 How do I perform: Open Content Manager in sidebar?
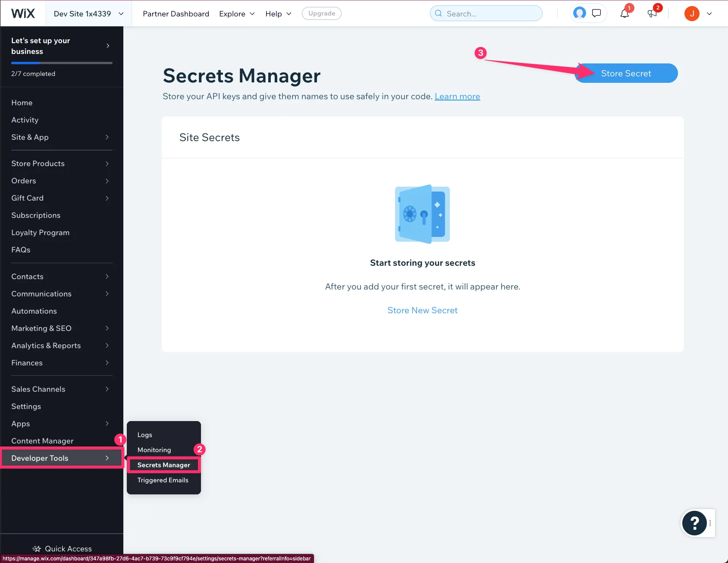(x=42, y=441)
